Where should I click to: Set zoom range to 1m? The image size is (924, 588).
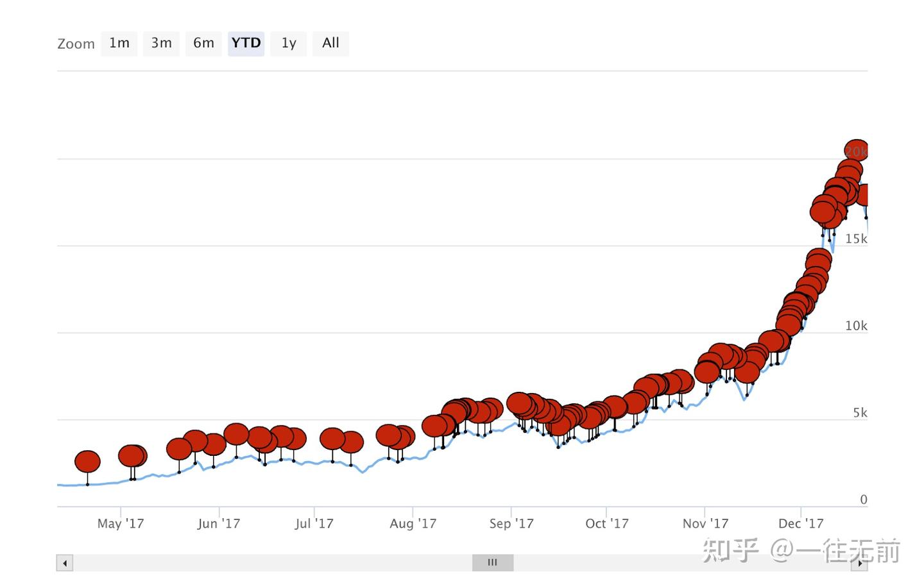point(119,44)
